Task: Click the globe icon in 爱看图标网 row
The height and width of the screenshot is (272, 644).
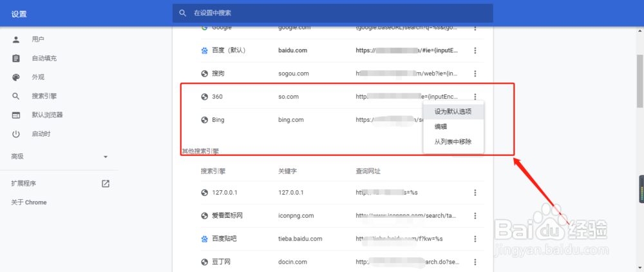Action: [204, 215]
